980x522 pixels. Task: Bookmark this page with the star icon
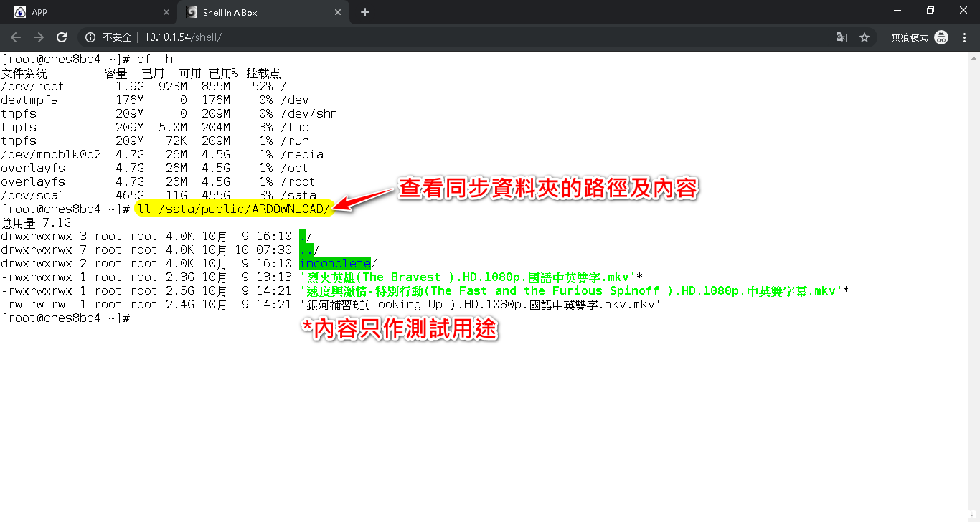pos(864,37)
